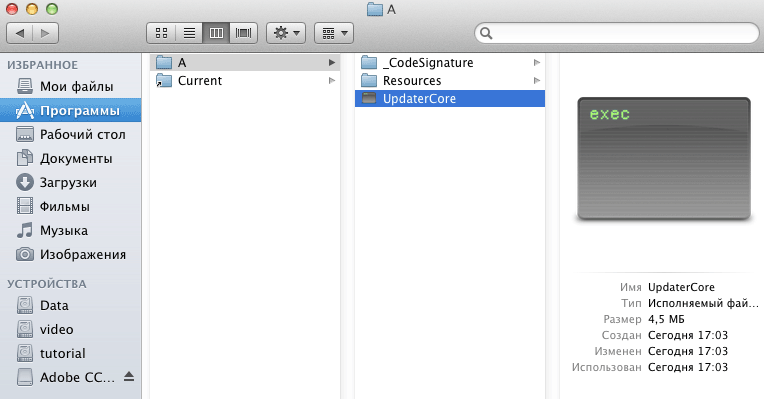The image size is (764, 399).
Task: Click the magnifying glass search icon
Action: click(486, 33)
